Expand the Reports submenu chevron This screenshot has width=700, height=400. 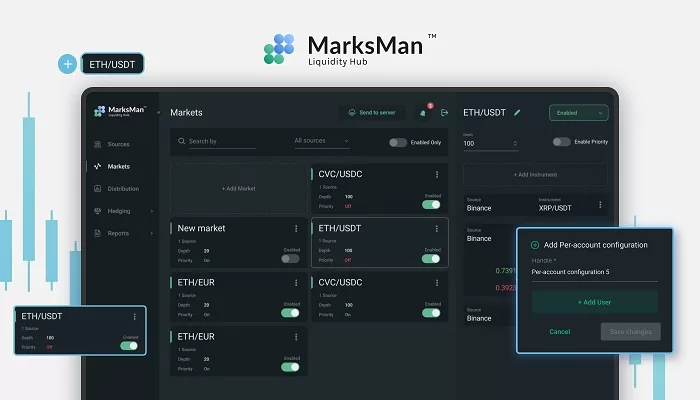[152, 233]
